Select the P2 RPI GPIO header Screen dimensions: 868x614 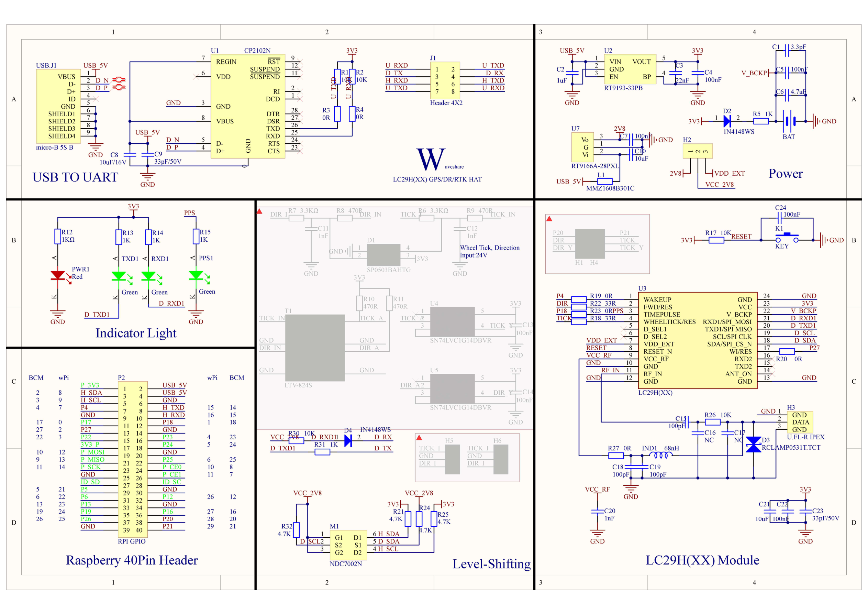132,459
